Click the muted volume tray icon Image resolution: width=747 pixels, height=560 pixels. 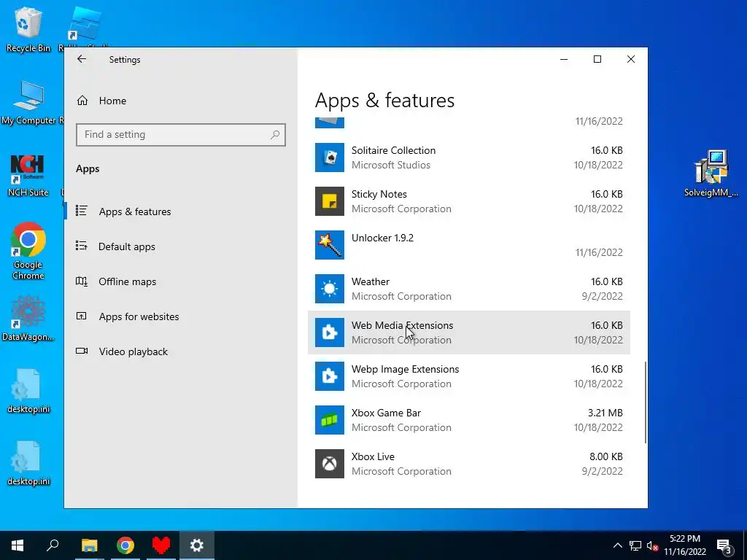tap(653, 545)
